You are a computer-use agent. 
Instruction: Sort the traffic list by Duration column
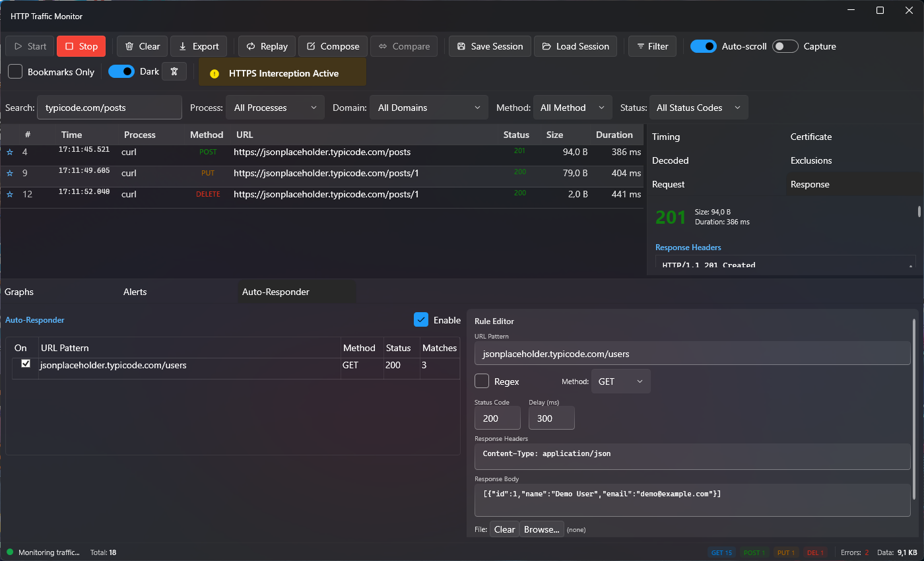coord(614,135)
